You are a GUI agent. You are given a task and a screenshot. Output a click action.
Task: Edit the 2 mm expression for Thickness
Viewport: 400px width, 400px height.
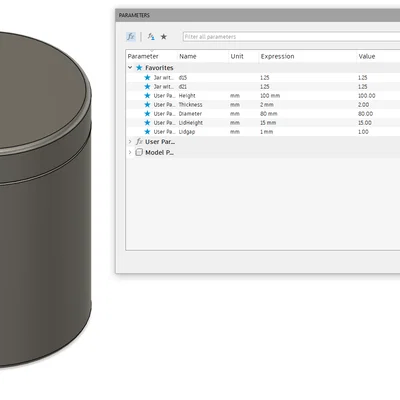pyautogui.click(x=267, y=105)
